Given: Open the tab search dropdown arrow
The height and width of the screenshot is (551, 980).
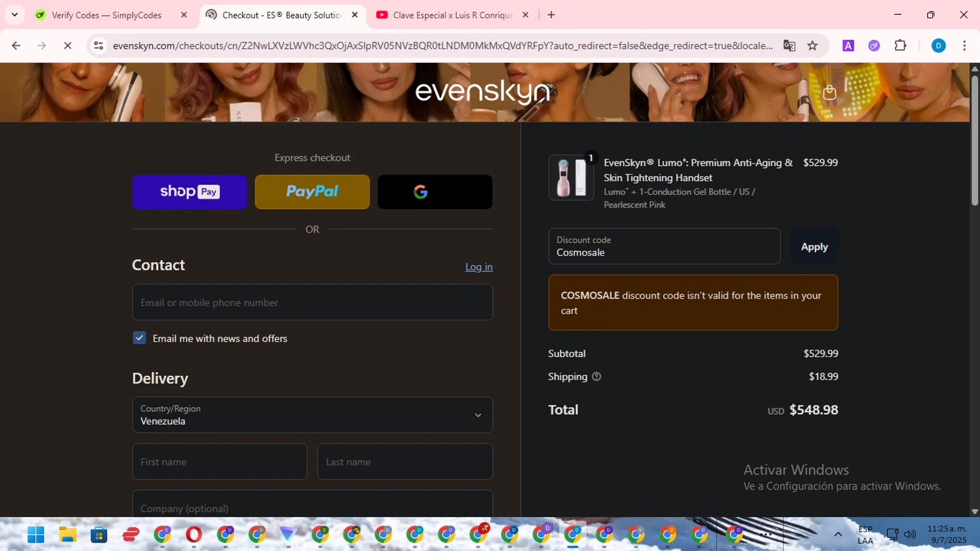Looking at the screenshot, I should (x=14, y=15).
